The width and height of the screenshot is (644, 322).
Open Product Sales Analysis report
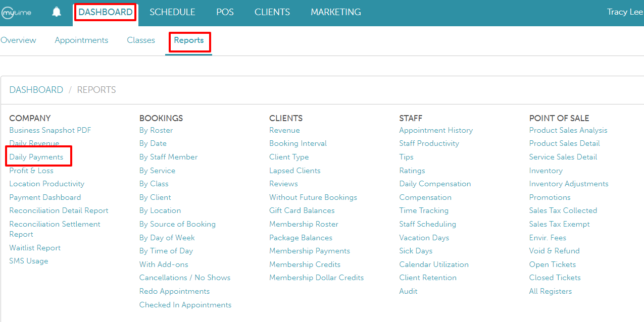pyautogui.click(x=568, y=130)
